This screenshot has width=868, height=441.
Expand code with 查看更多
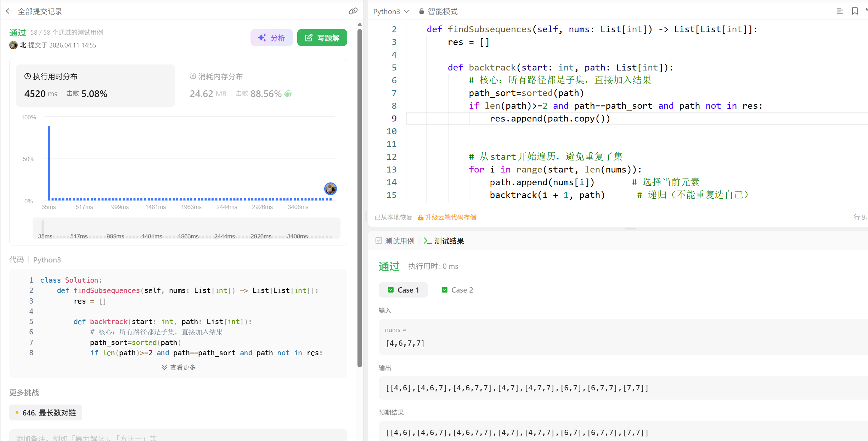pos(179,367)
